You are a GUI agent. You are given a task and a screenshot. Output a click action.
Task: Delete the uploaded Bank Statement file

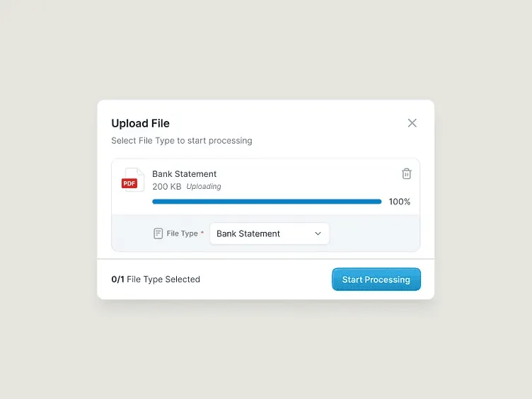coord(407,173)
